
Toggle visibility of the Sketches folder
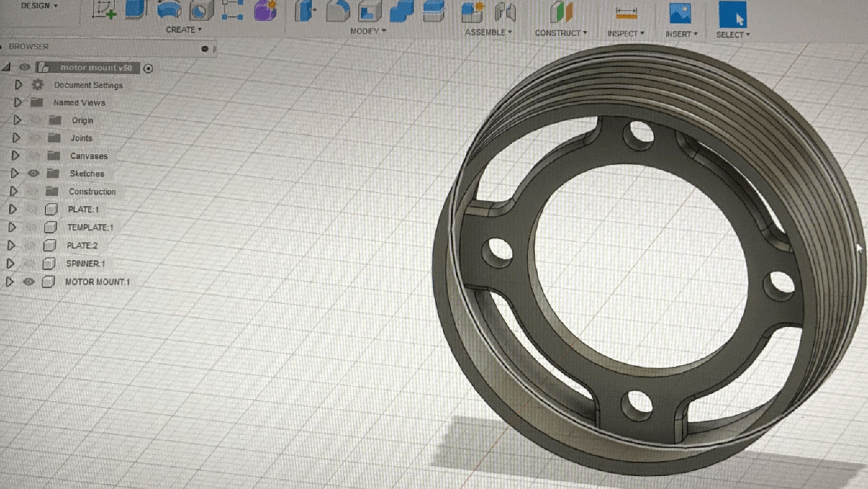(33, 174)
